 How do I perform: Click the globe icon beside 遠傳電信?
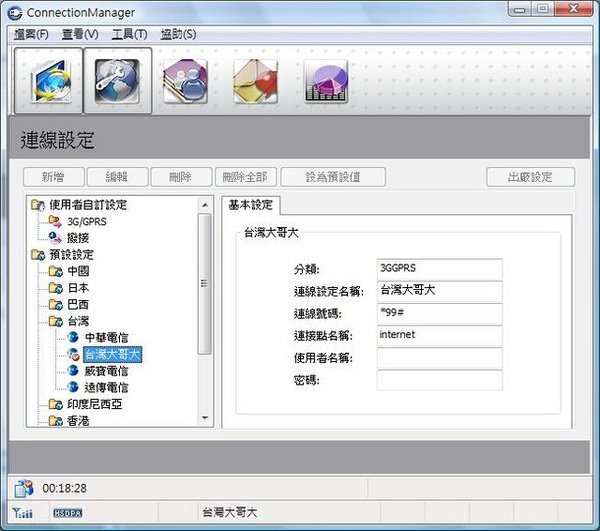coord(73,387)
